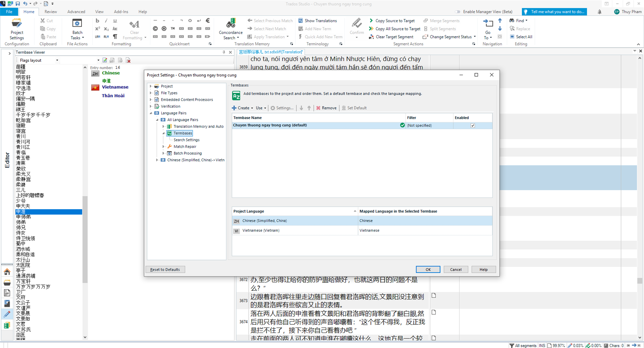This screenshot has height=348, width=644.
Task: Open the Help ribbon tab
Action: 142,12
